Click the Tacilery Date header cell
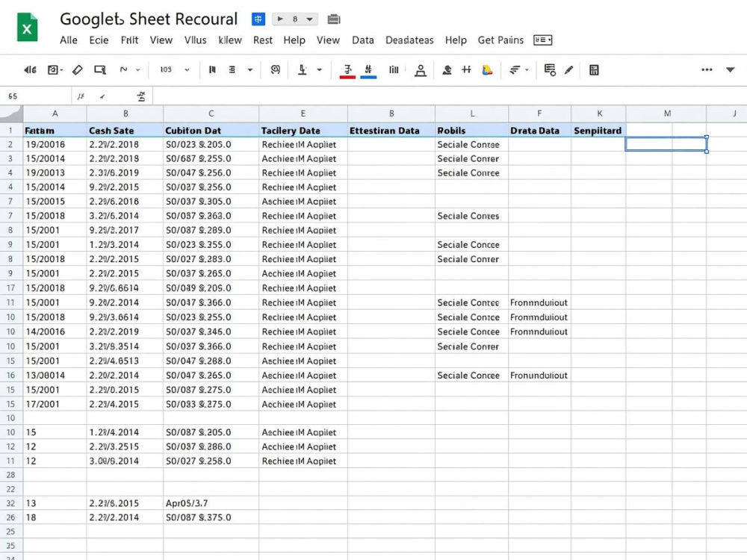 (x=303, y=131)
